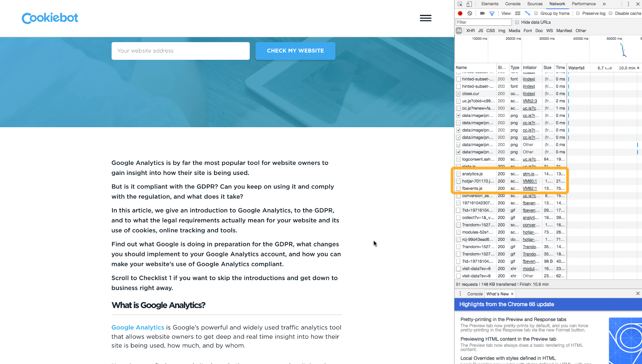The image size is (642, 364).
Task: Select the logconsent.ash request row
Action: [x=511, y=159]
